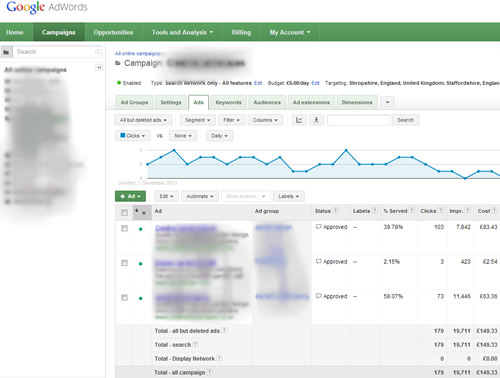This screenshot has height=378, width=500.
Task: Click help icon beside Total - Display Network
Action: pyautogui.click(x=219, y=358)
